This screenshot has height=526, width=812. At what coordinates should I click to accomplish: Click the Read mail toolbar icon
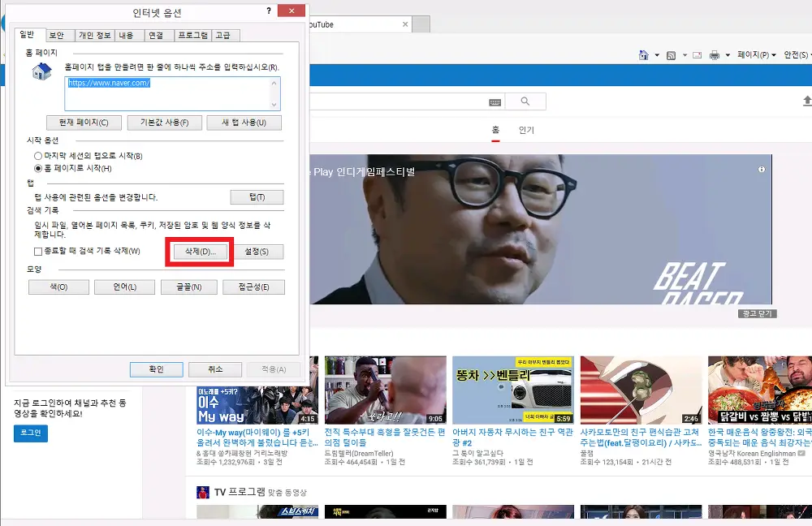698,55
